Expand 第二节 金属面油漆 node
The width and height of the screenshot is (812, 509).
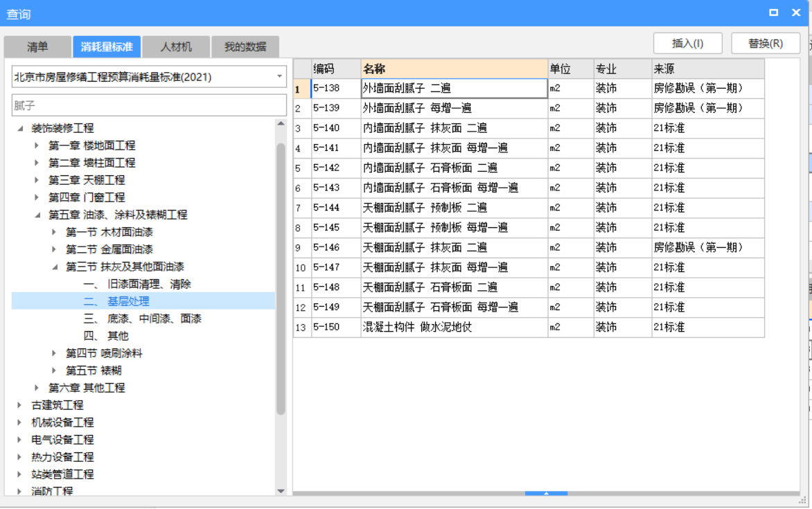pyautogui.click(x=54, y=249)
